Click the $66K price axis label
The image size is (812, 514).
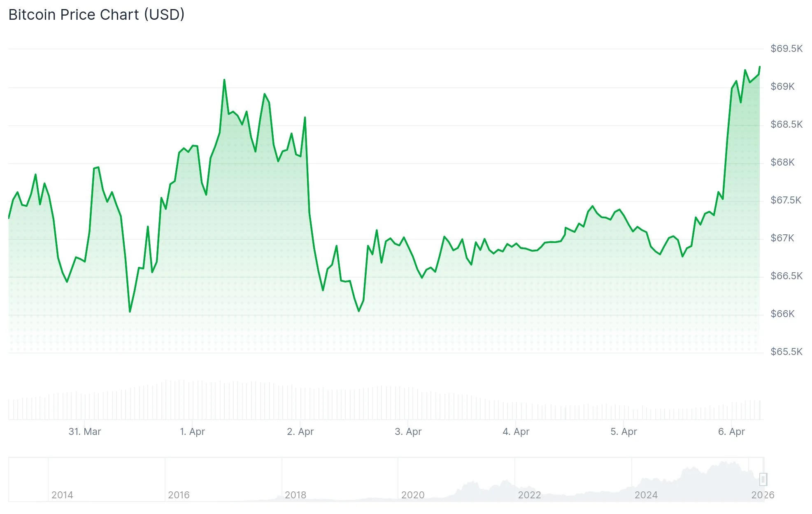(782, 314)
